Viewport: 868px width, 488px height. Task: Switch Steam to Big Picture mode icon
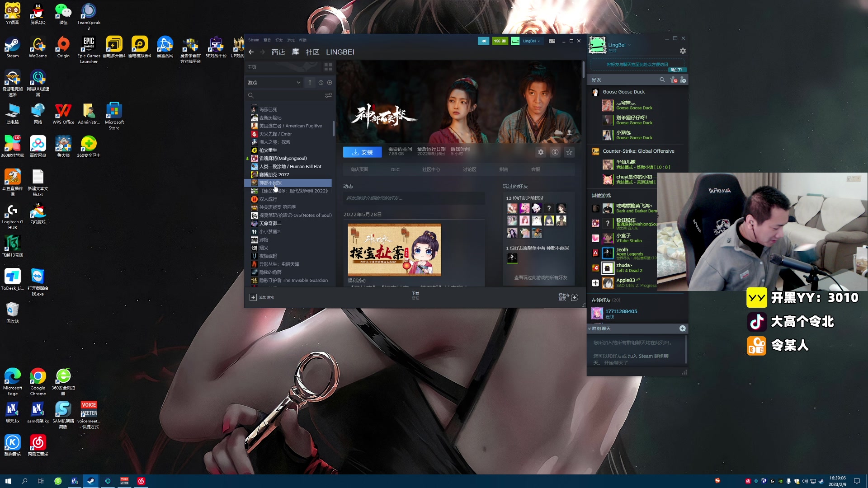[x=552, y=41]
